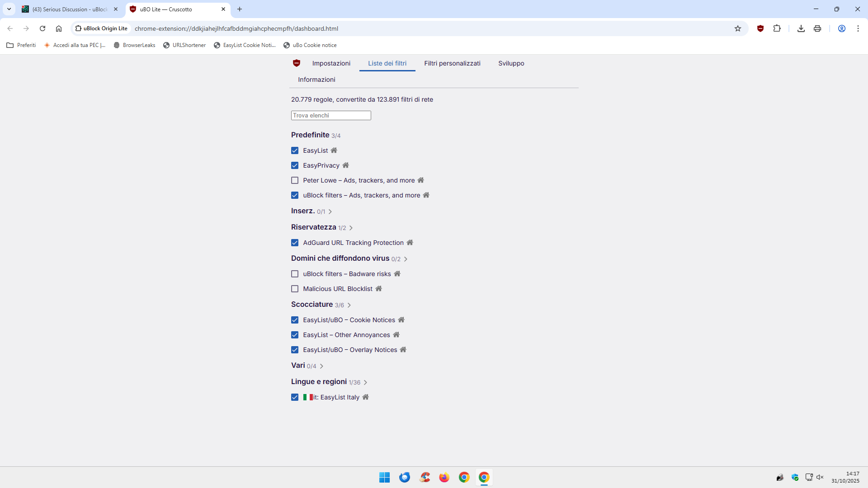This screenshot has width=868, height=488.
Task: Open the Chrome extensions puzzle icon
Action: click(x=777, y=28)
